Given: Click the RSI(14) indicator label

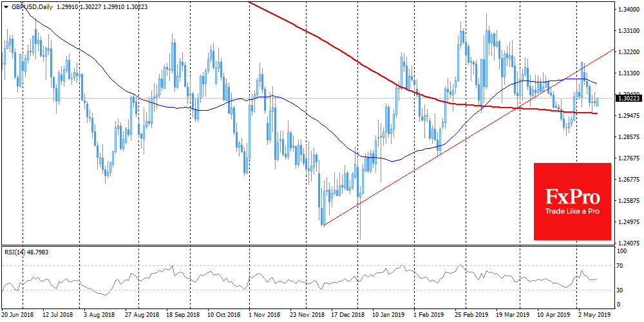Looking at the screenshot, I should [27, 251].
